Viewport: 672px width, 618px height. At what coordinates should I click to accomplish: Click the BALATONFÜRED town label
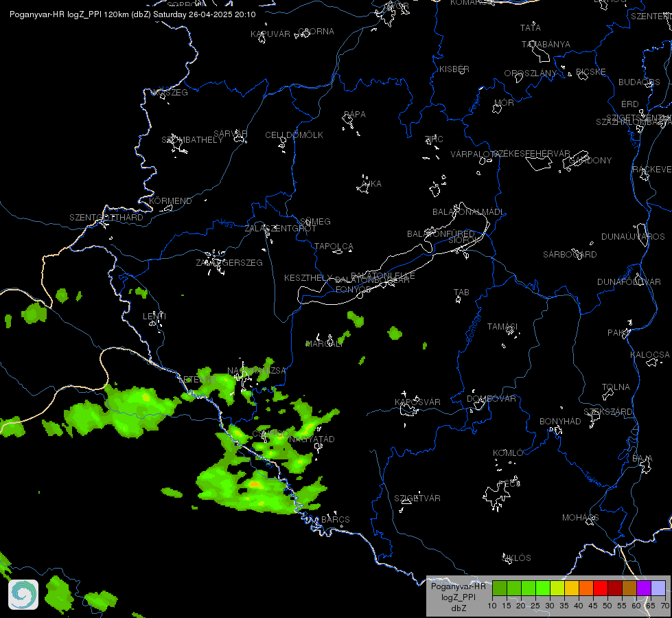coord(441,233)
